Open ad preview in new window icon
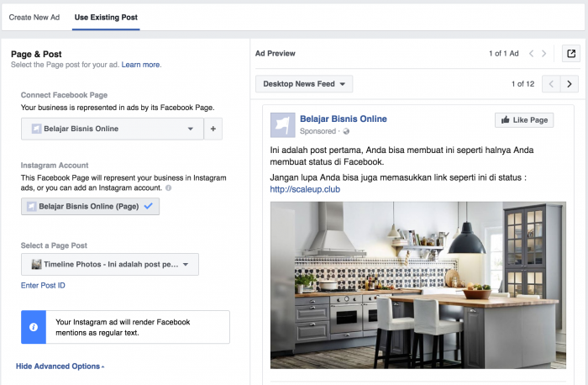This screenshot has height=385, width=588. (570, 54)
